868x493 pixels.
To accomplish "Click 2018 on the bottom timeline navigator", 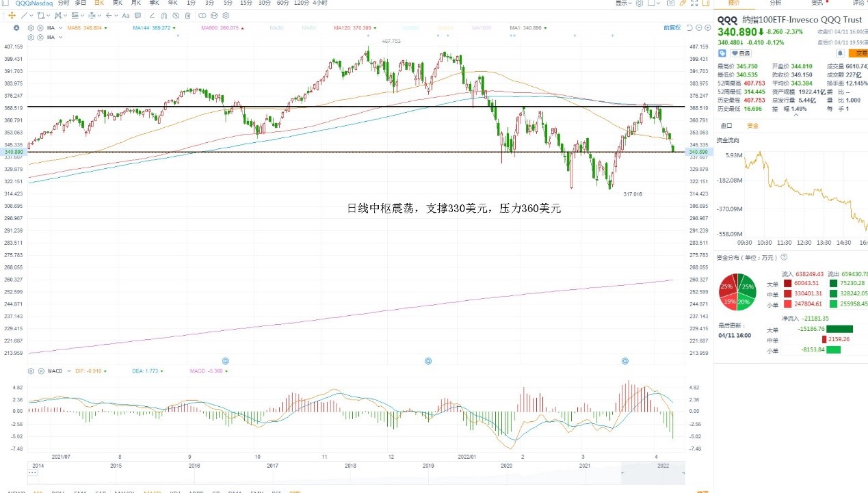I will (350, 465).
